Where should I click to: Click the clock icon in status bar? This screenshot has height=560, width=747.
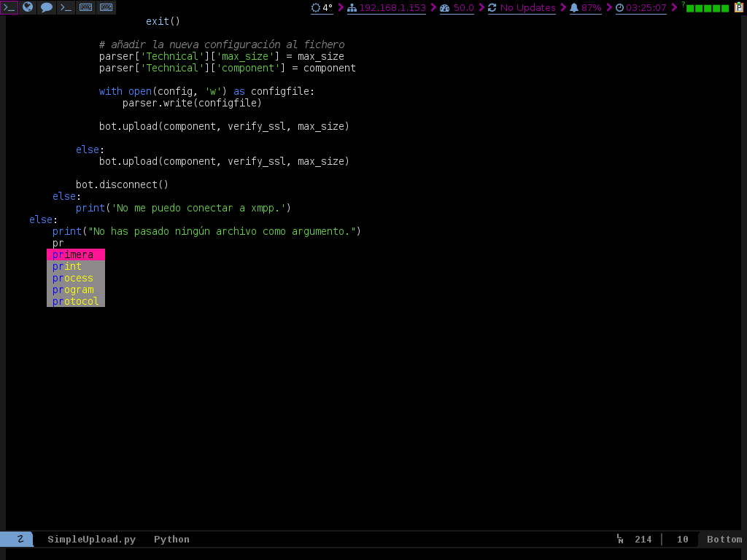click(619, 7)
